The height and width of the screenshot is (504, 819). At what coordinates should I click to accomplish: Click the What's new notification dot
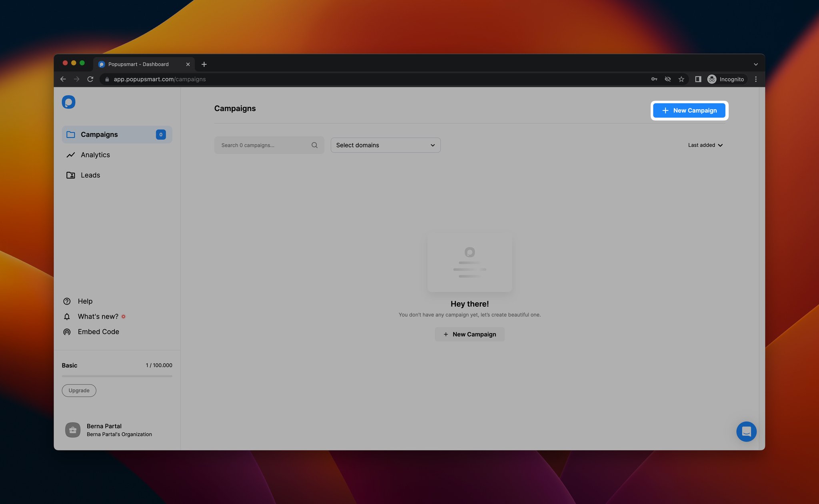[x=124, y=316]
